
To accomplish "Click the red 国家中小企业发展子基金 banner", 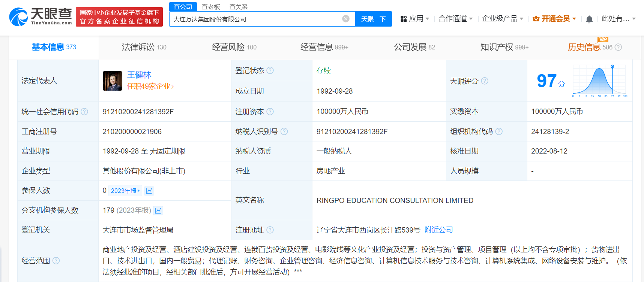I will [x=119, y=17].
